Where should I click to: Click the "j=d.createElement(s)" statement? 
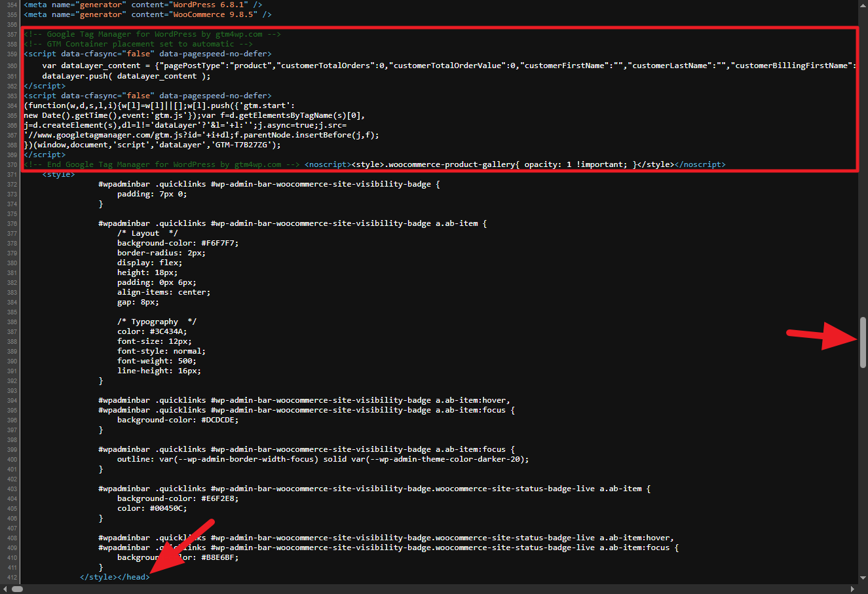coord(73,125)
